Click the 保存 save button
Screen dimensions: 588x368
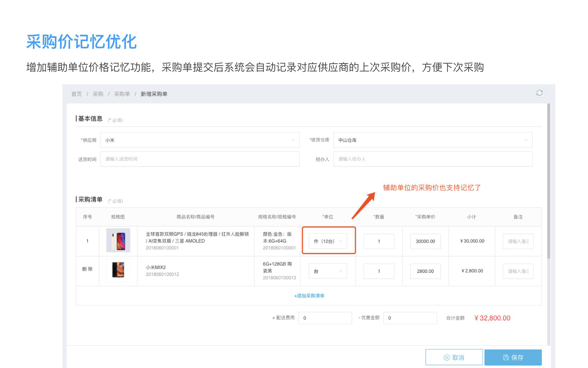coord(513,358)
